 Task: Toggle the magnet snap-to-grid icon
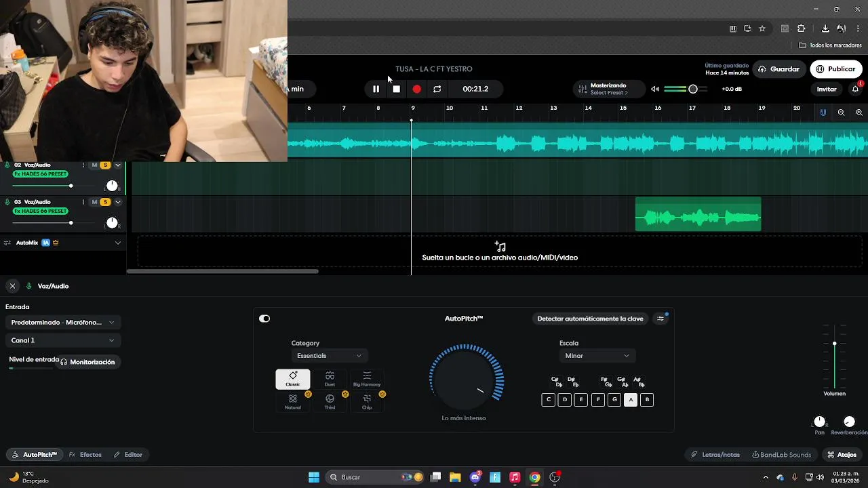[x=823, y=113]
